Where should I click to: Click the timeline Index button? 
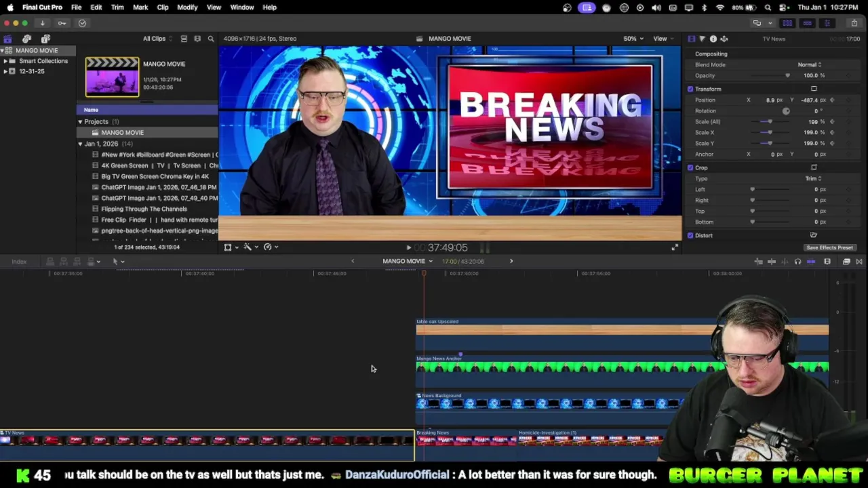click(19, 262)
